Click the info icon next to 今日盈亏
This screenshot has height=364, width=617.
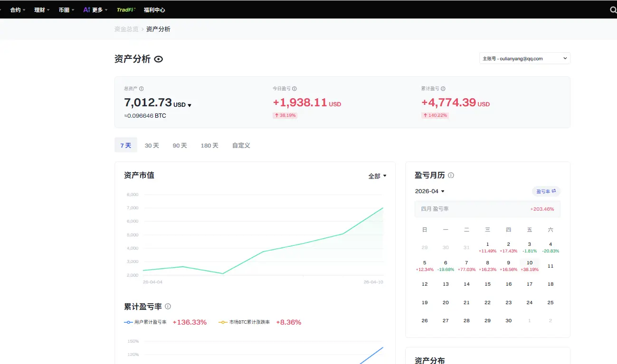coord(294,89)
